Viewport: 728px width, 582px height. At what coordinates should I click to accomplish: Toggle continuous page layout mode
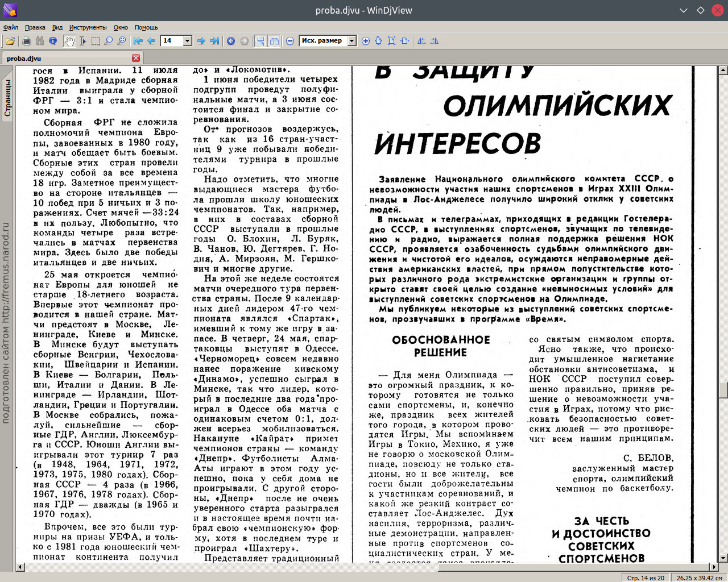tap(260, 41)
